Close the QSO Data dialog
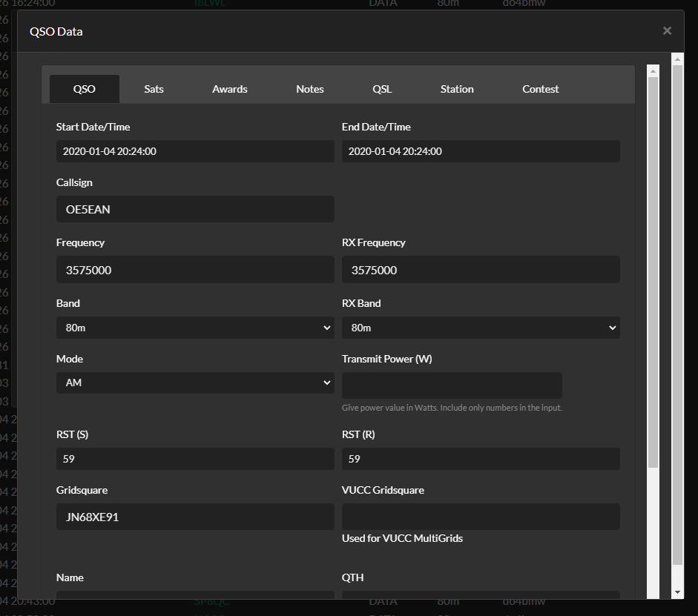 pos(666,30)
